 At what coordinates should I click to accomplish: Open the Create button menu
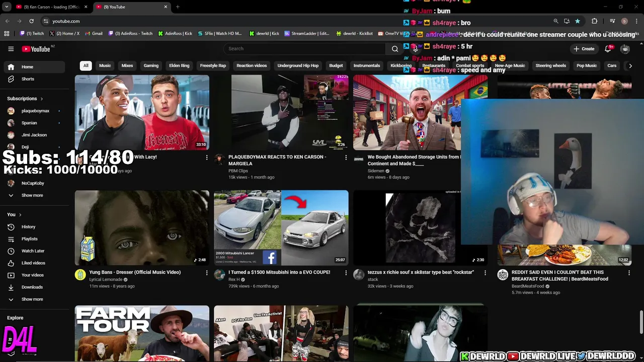584,49
